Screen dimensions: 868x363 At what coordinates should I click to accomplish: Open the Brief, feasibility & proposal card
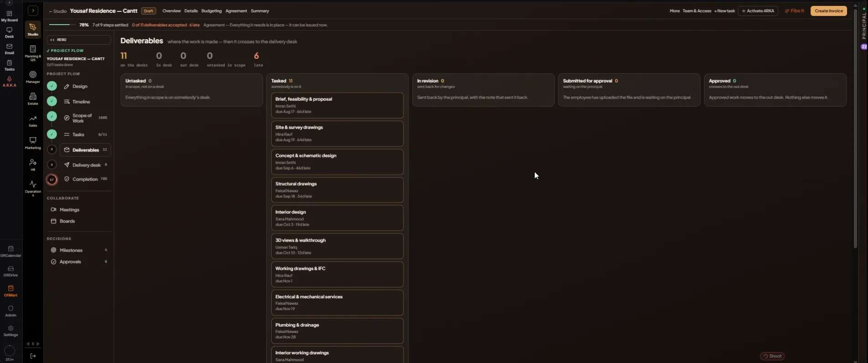(x=337, y=105)
